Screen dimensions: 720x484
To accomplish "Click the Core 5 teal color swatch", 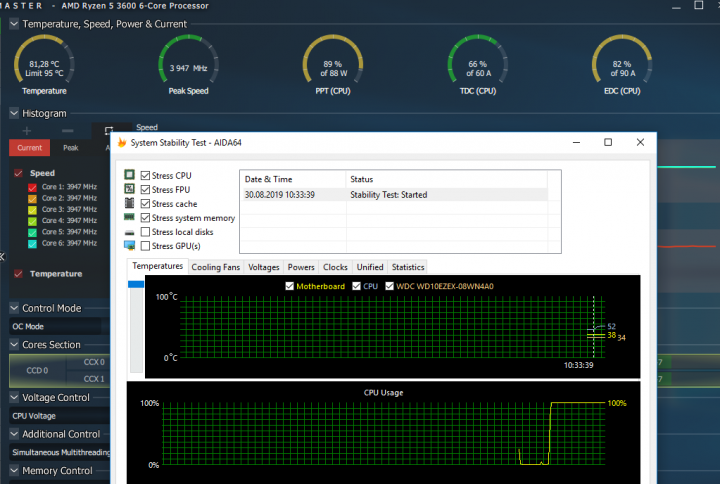I will (x=32, y=232).
